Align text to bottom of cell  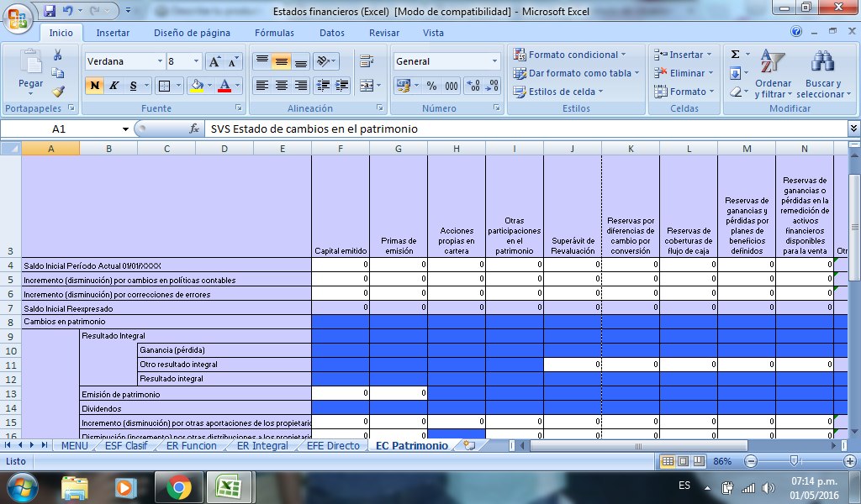(300, 60)
